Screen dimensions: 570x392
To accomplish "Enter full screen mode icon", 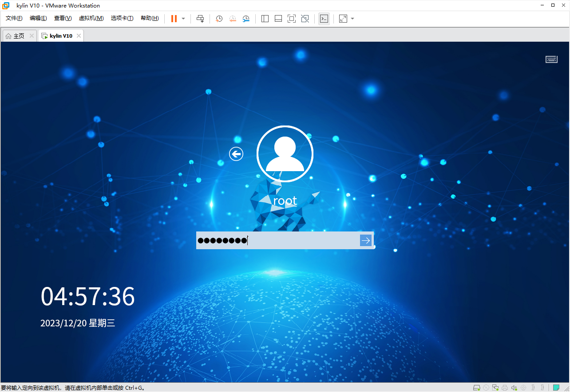I will 292,19.
